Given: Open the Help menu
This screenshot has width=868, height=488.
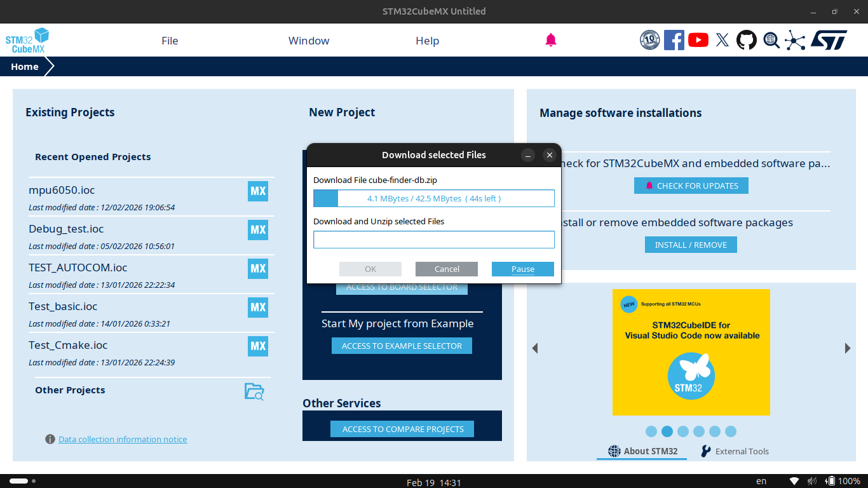Looking at the screenshot, I should coord(428,41).
